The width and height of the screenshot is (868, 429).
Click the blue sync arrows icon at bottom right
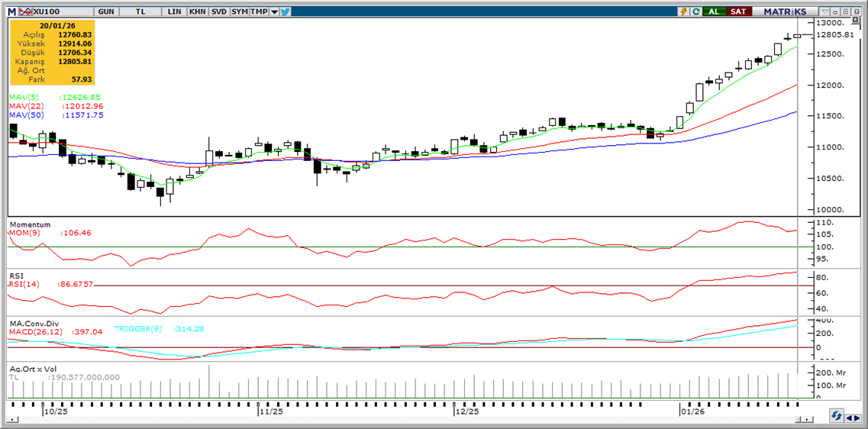coord(837,416)
